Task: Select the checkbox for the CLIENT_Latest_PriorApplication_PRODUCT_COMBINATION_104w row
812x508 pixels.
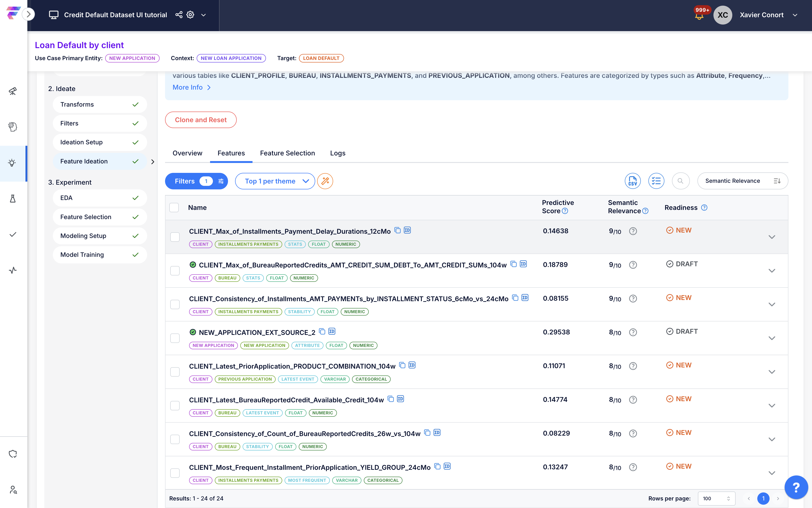Action: [x=175, y=372]
